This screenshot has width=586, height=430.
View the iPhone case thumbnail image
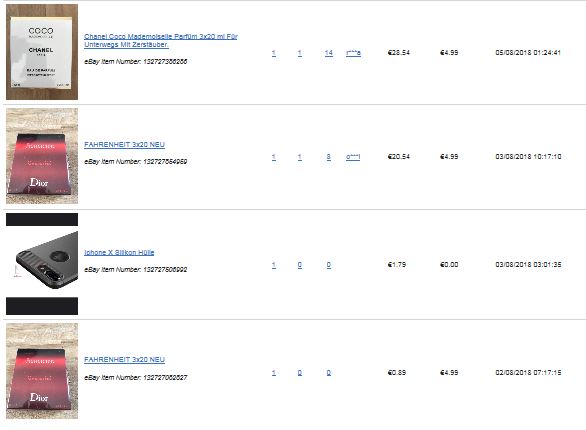[x=42, y=264]
